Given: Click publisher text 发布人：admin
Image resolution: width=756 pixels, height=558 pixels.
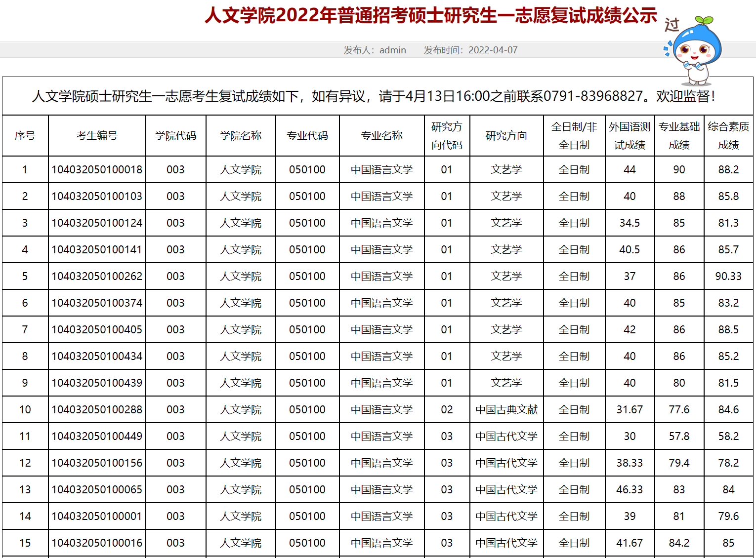Looking at the screenshot, I should pos(375,50).
